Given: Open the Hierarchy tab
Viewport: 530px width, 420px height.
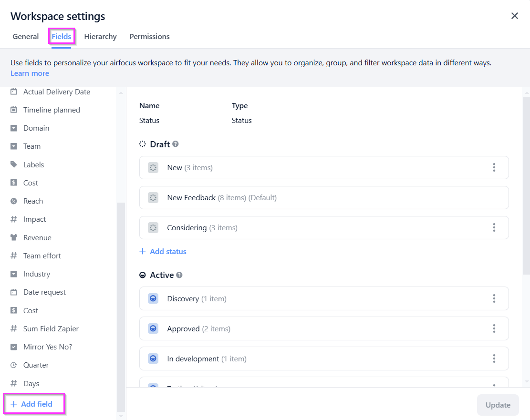Looking at the screenshot, I should click(100, 37).
